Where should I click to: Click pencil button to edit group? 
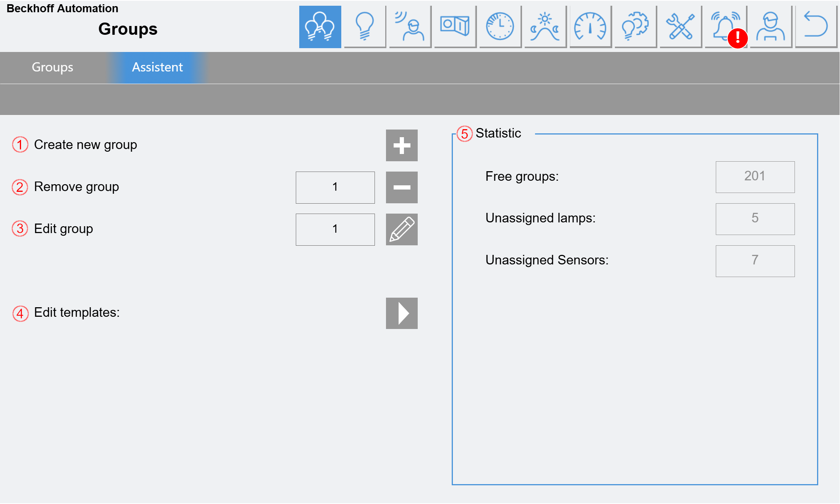pos(402,229)
